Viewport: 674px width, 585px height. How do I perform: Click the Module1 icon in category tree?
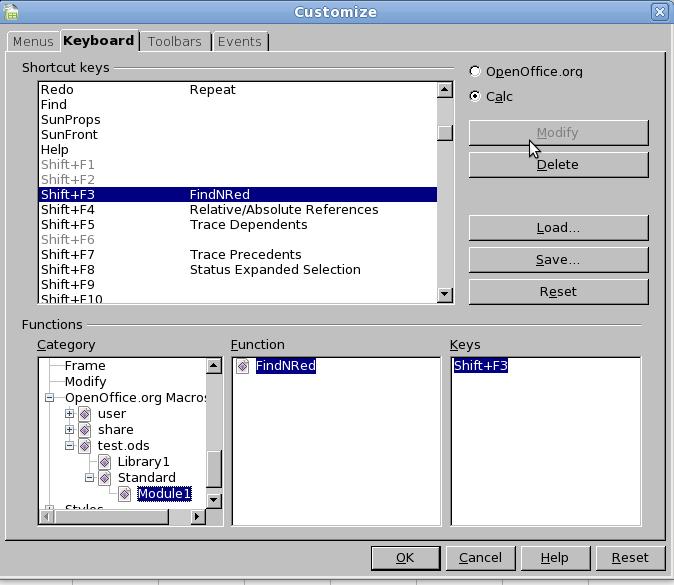[x=125, y=494]
